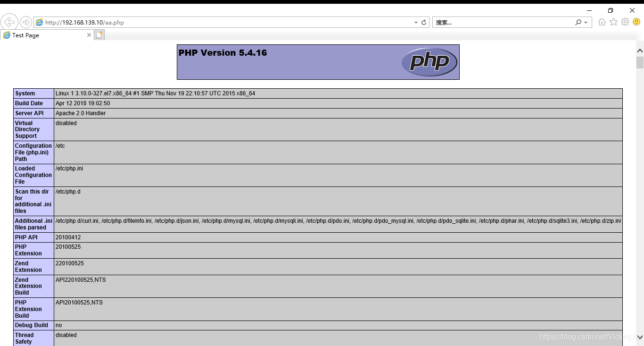Click the '/etc/php.d/curl.ini' parsed files list

(x=338, y=221)
